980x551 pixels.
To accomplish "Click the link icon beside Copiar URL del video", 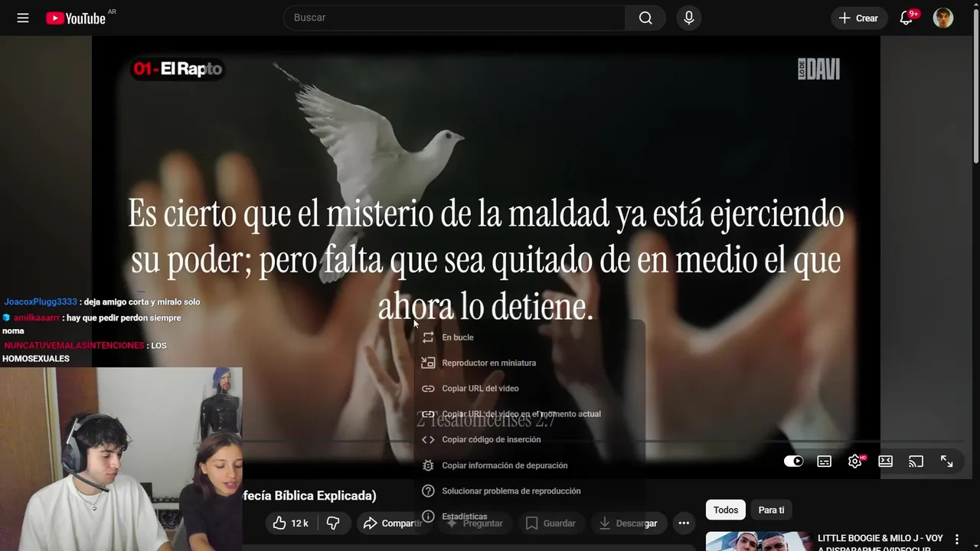I will pos(428,389).
